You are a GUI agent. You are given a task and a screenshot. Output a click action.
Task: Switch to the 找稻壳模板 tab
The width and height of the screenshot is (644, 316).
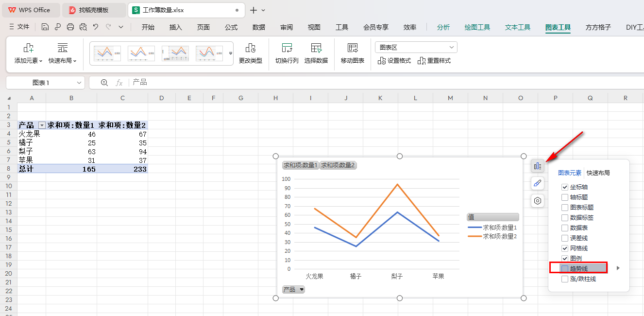[93, 10]
